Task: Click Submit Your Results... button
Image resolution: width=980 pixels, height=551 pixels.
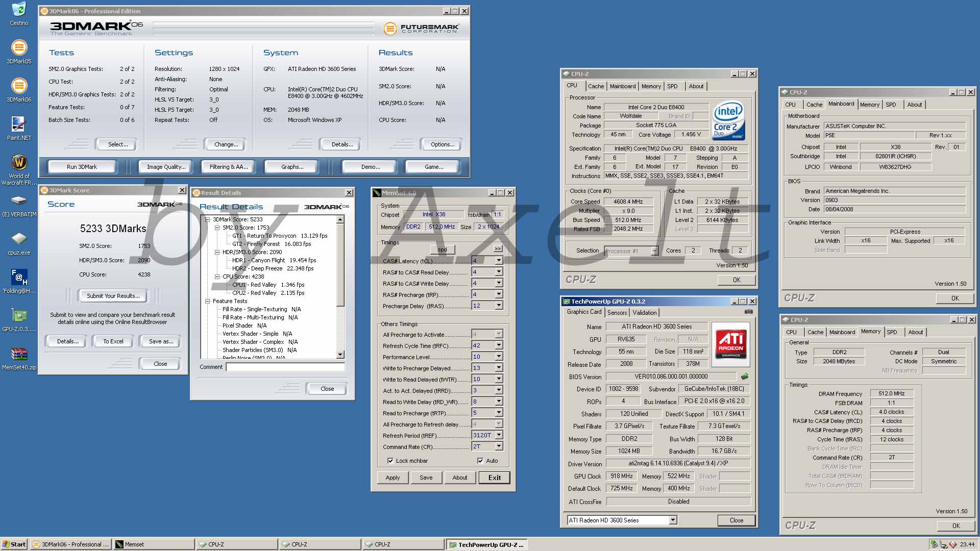Action: click(113, 296)
